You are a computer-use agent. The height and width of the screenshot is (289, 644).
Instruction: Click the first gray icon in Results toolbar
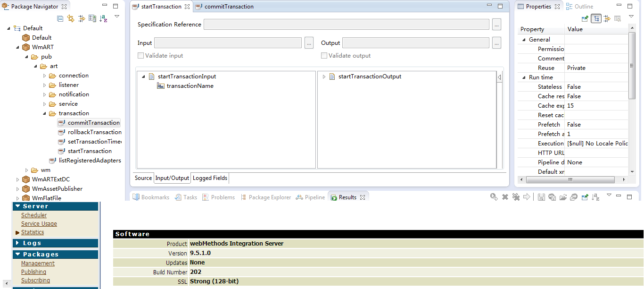[494, 197]
